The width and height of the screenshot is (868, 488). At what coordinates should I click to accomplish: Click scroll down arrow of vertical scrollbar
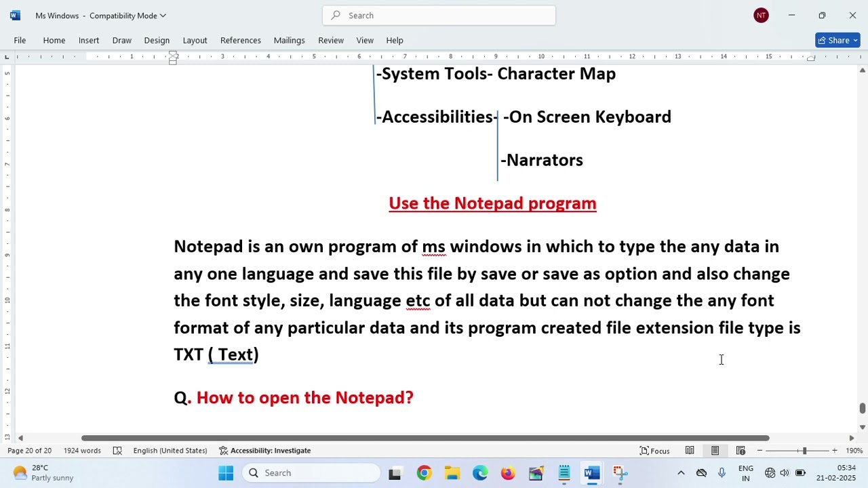pyautogui.click(x=863, y=427)
